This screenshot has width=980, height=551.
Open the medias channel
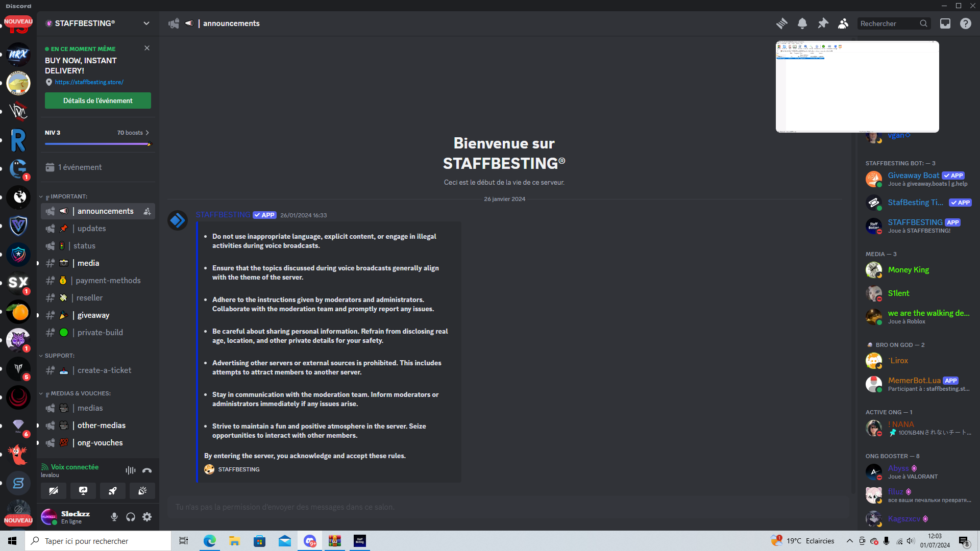(98, 408)
